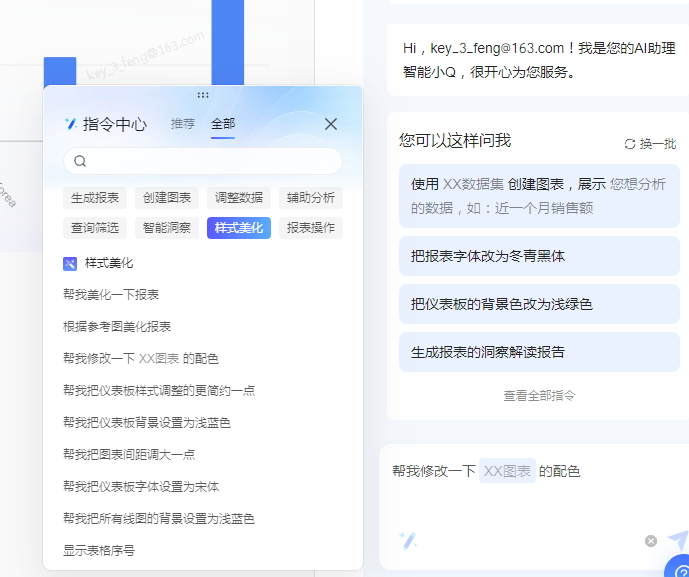Click the 样式美化 section icon
The width and height of the screenshot is (689, 577).
(x=70, y=264)
